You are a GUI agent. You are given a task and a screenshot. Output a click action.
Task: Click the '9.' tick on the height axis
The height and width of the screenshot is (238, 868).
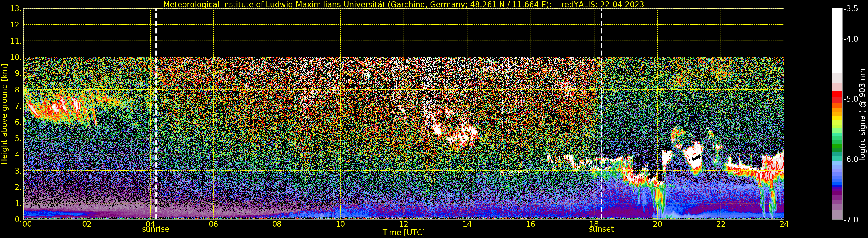[18, 74]
